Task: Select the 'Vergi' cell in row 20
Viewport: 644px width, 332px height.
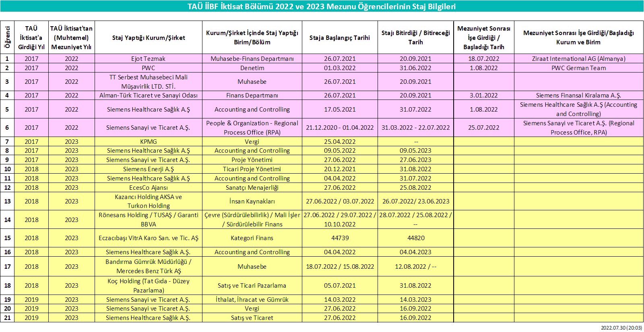Action: coord(252,308)
